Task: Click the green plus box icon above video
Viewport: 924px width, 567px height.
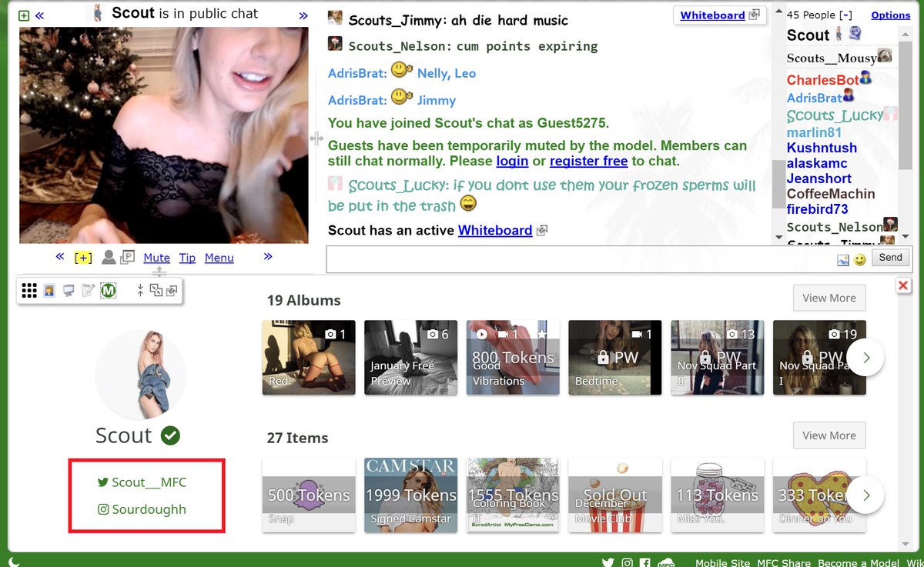Action: 24,15
